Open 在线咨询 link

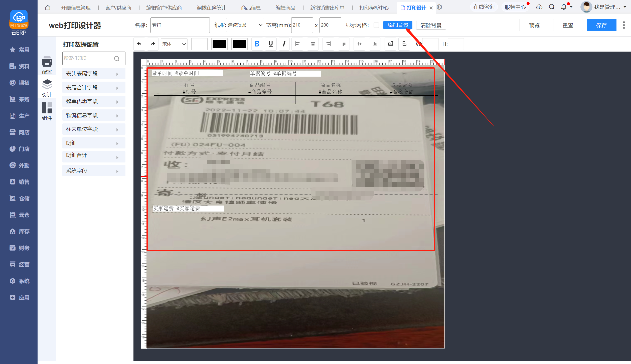pyautogui.click(x=484, y=7)
